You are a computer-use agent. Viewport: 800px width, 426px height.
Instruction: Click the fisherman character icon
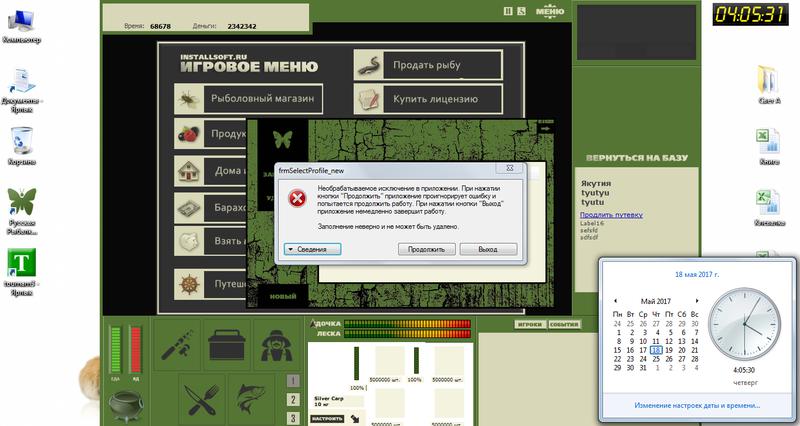coord(277,345)
